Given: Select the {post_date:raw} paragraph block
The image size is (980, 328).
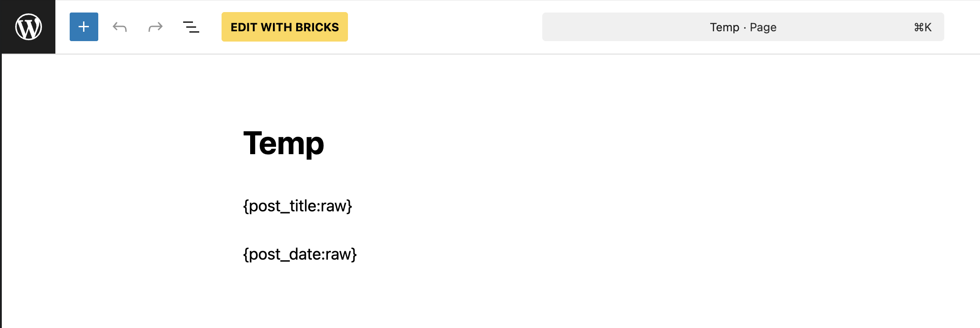Looking at the screenshot, I should pos(300,254).
